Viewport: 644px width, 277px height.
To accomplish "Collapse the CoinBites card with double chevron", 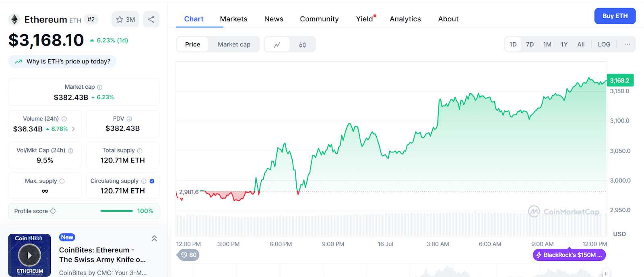I will click(x=154, y=238).
